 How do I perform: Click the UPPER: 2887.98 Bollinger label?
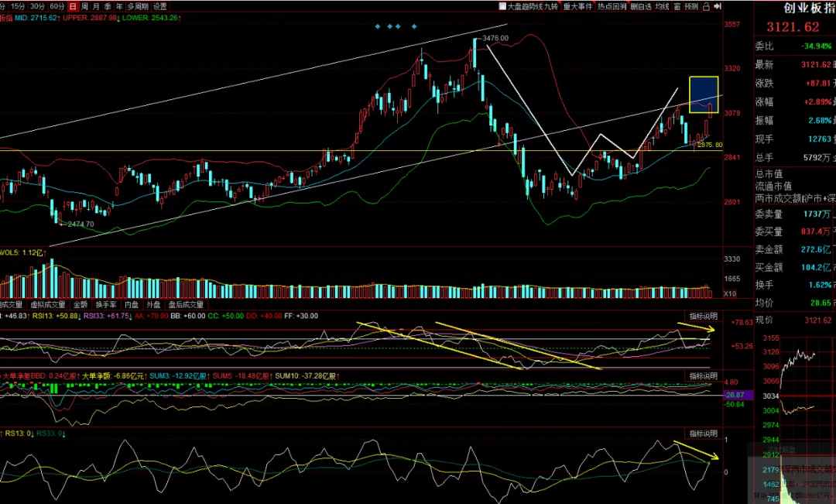[91, 18]
